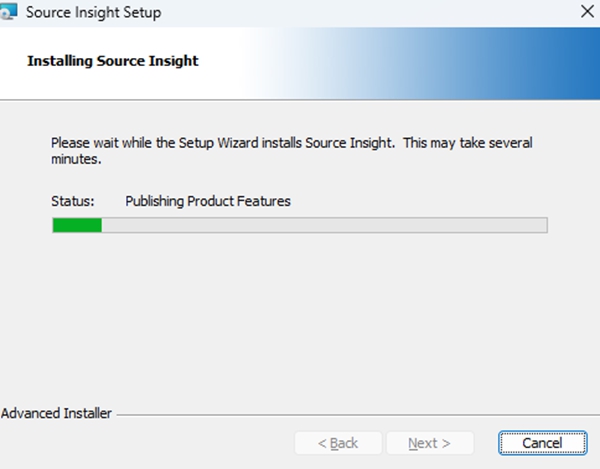Click the word 'minutes.' in the wait message

coord(77,159)
